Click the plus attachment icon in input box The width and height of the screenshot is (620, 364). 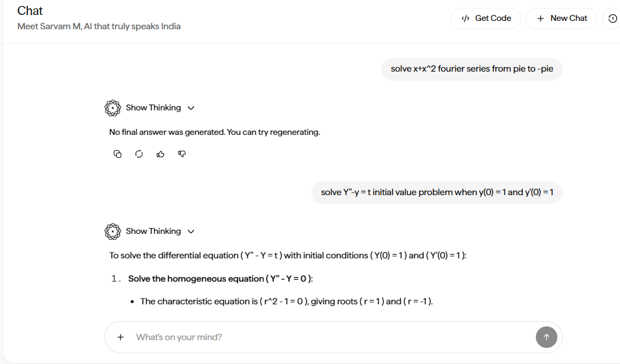pyautogui.click(x=121, y=337)
